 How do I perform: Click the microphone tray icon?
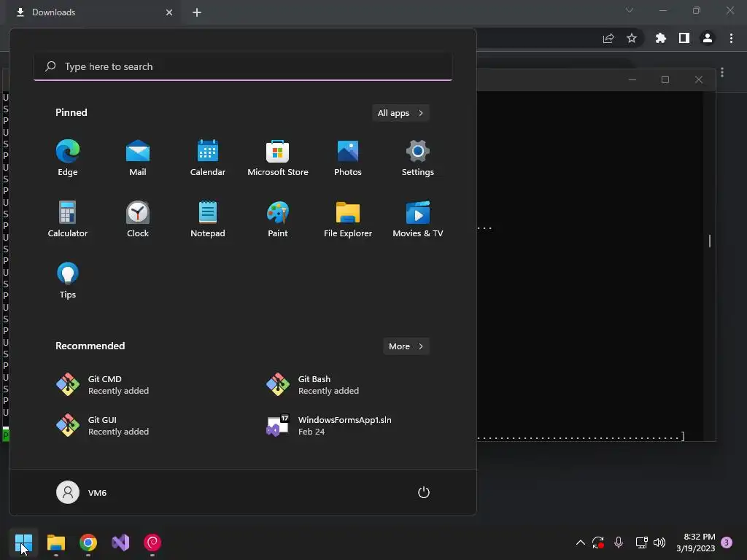(619, 542)
